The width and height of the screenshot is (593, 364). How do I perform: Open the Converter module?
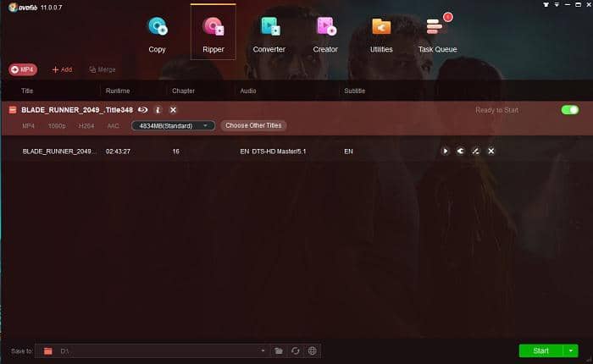(x=269, y=35)
